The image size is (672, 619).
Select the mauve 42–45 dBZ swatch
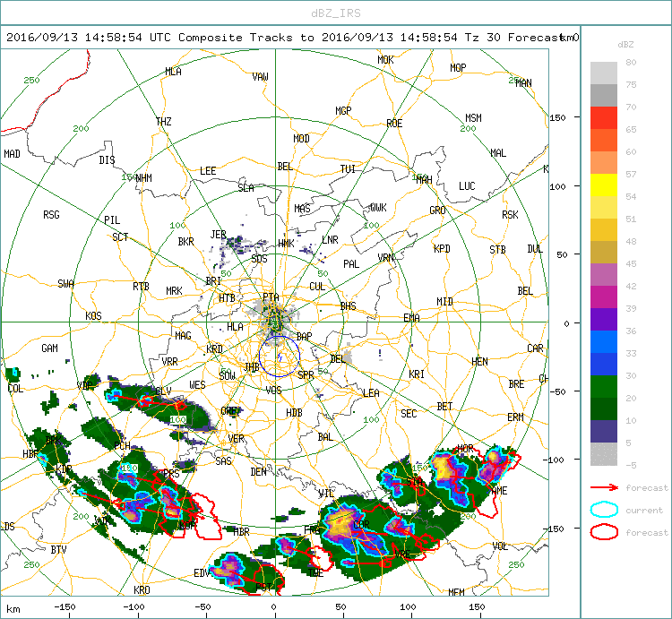tap(604, 275)
